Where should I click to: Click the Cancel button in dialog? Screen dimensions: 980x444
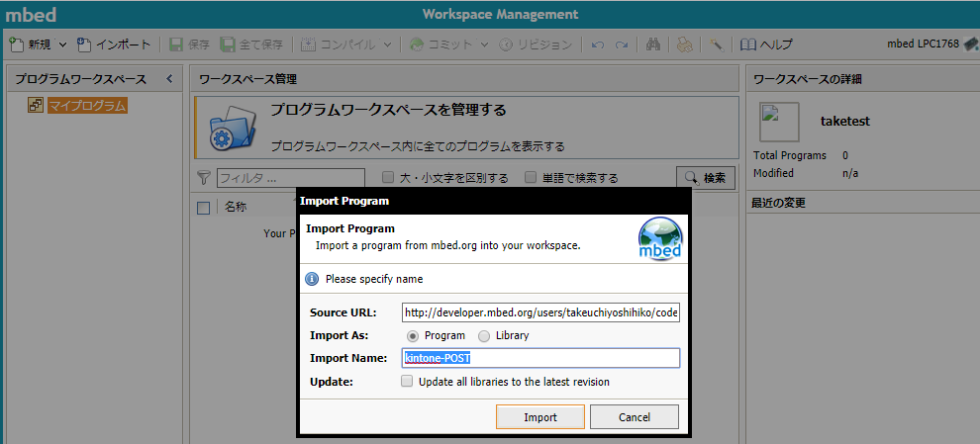pyautogui.click(x=635, y=417)
